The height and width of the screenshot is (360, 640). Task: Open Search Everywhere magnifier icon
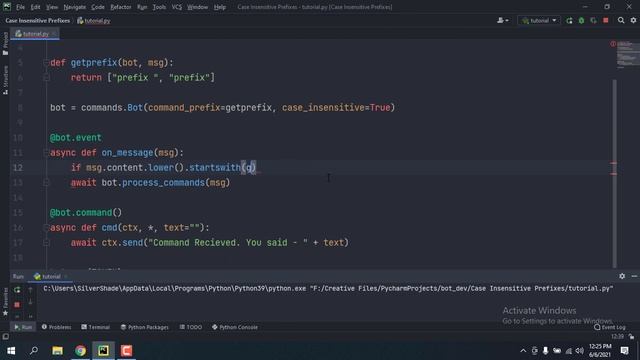pos(621,20)
